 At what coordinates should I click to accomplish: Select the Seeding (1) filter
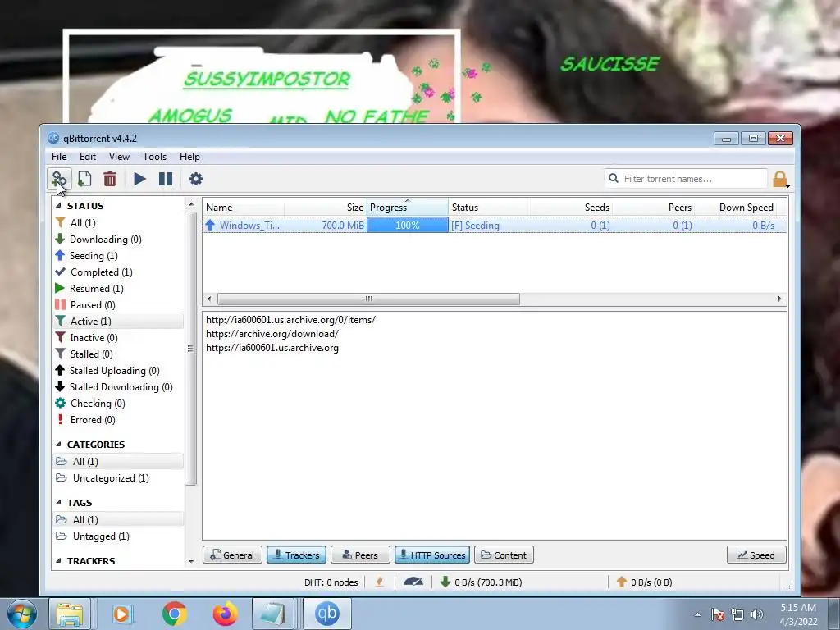118,256
